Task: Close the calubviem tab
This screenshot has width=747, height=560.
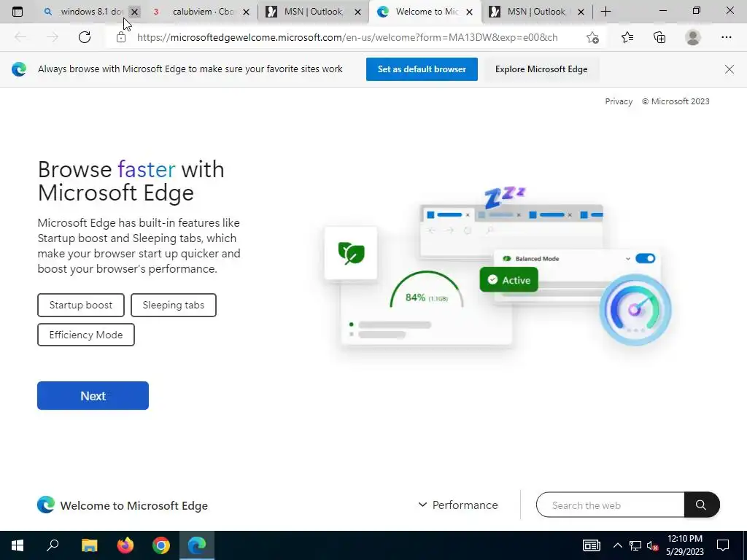Action: 247,12
